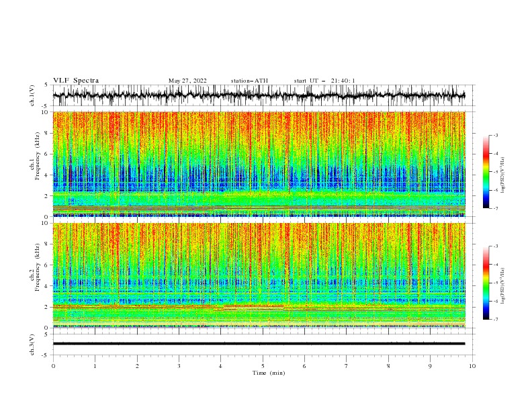Click the 'May 27, 2022' date label
The width and height of the screenshot is (532, 411).
tap(187, 81)
